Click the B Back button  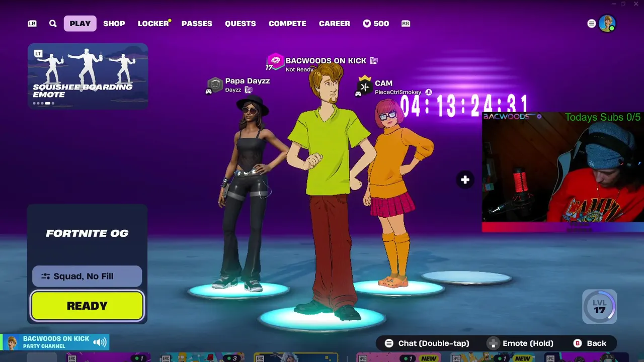[590, 343]
